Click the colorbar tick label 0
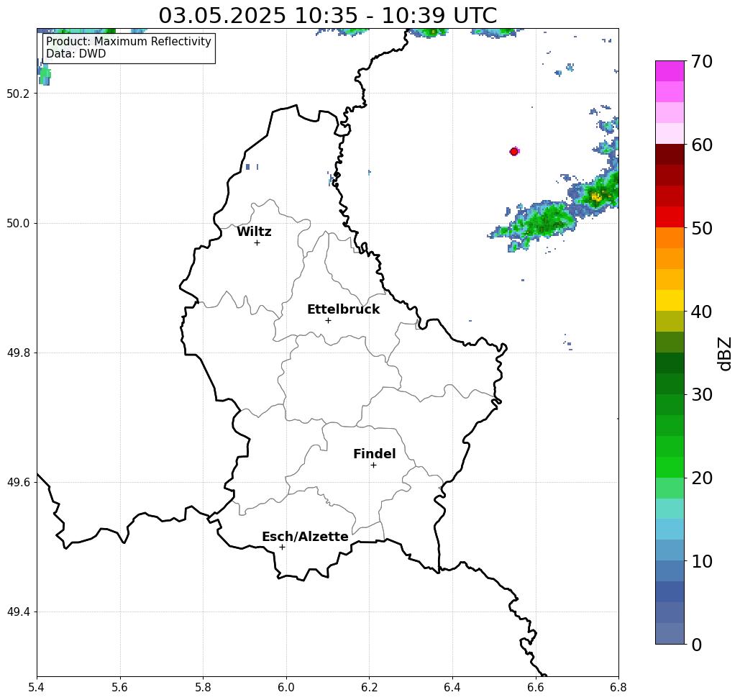Viewport: 740px width, 700px height. click(697, 645)
